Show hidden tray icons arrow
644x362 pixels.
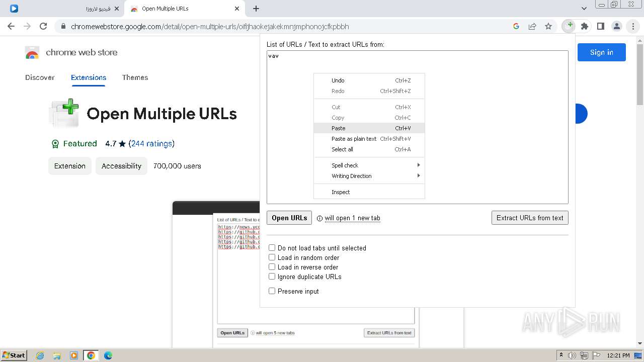click(x=561, y=355)
